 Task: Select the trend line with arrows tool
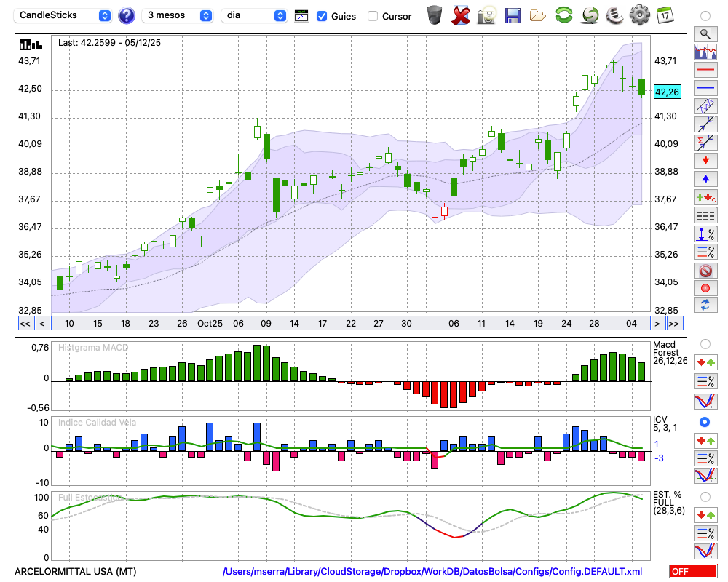pyautogui.click(x=705, y=124)
